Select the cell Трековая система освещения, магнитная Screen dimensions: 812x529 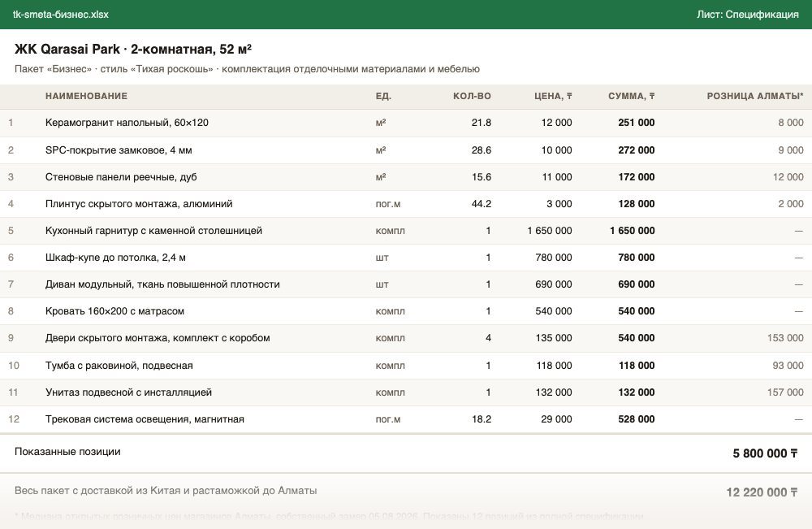tap(145, 419)
